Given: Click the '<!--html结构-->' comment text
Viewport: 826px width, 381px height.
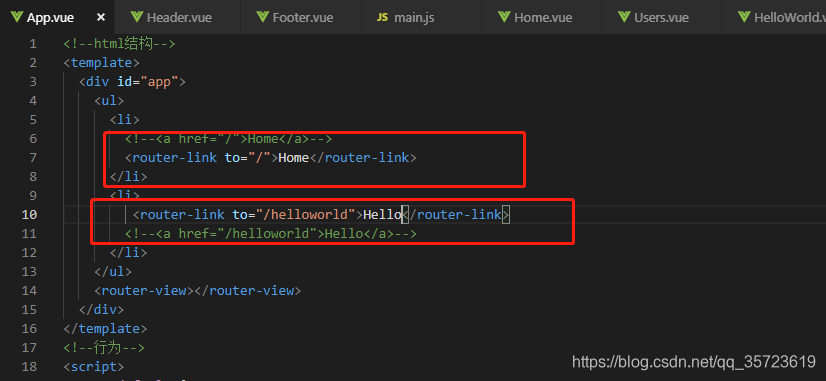Looking at the screenshot, I should (120, 44).
